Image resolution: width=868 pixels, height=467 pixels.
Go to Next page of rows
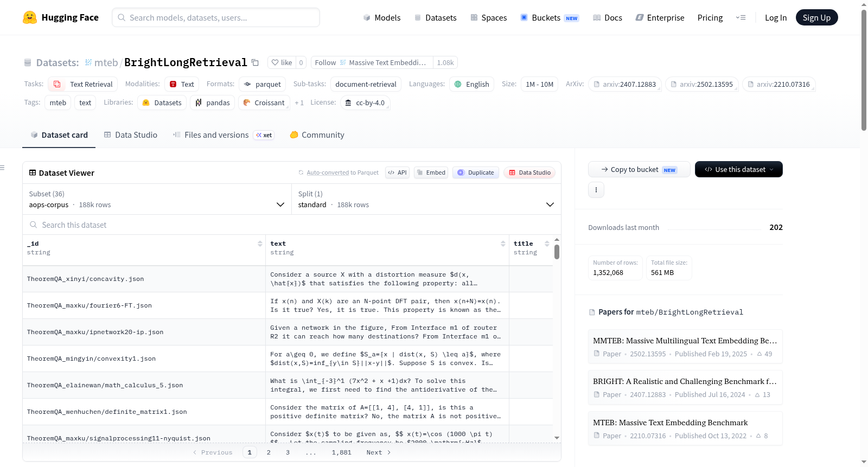coord(379,452)
